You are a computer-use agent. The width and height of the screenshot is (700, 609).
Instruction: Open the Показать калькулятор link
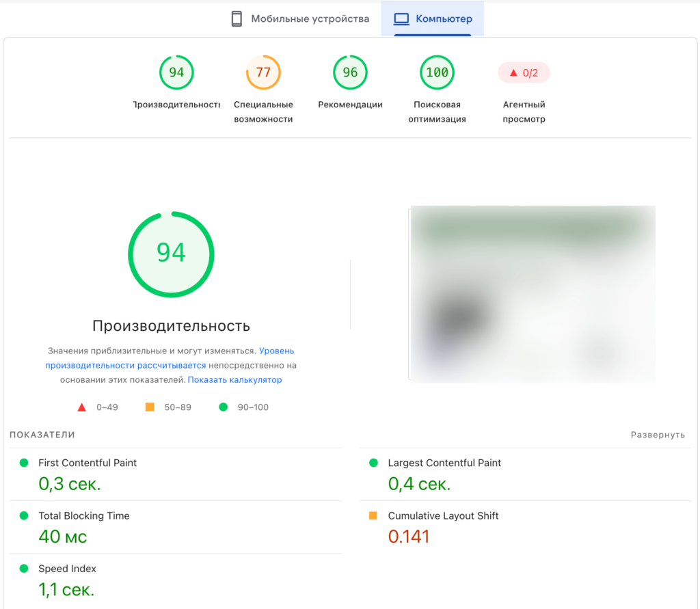[235, 379]
